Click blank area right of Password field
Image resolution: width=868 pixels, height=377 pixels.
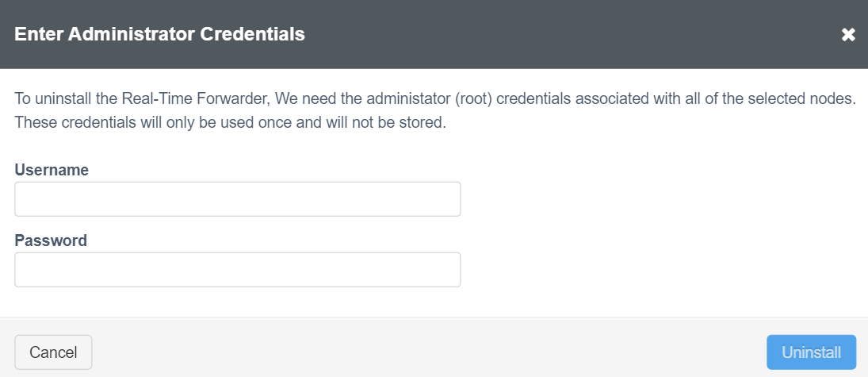(x=650, y=270)
